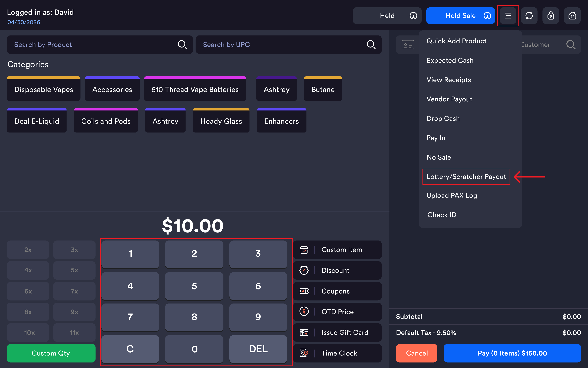Open the cash drawer icon
This screenshot has height=368, width=588.
[x=572, y=16]
